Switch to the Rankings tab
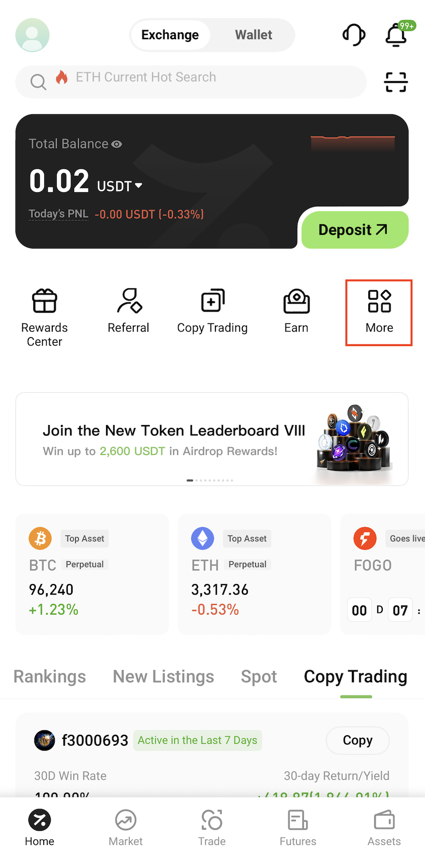 coord(50,677)
